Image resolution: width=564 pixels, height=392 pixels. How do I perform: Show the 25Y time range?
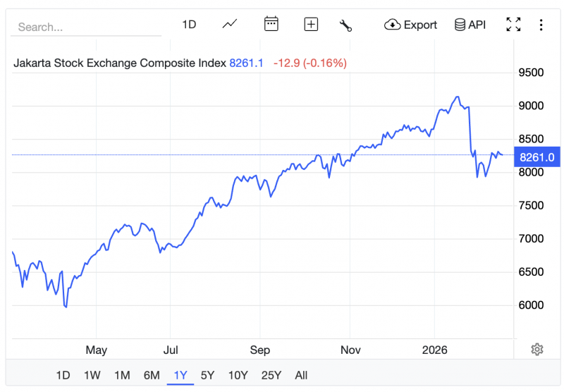[271, 375]
